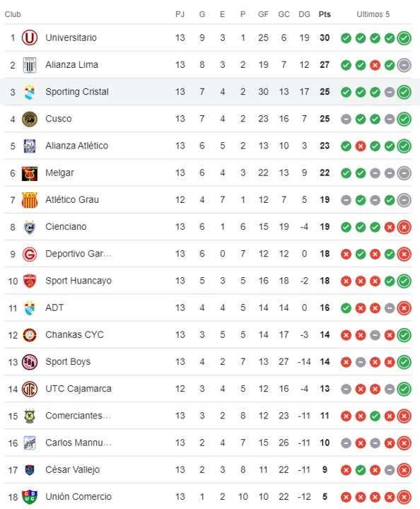The image size is (420, 509).
Task: Click the Alianza Lima club crest
Action: pyautogui.click(x=30, y=65)
